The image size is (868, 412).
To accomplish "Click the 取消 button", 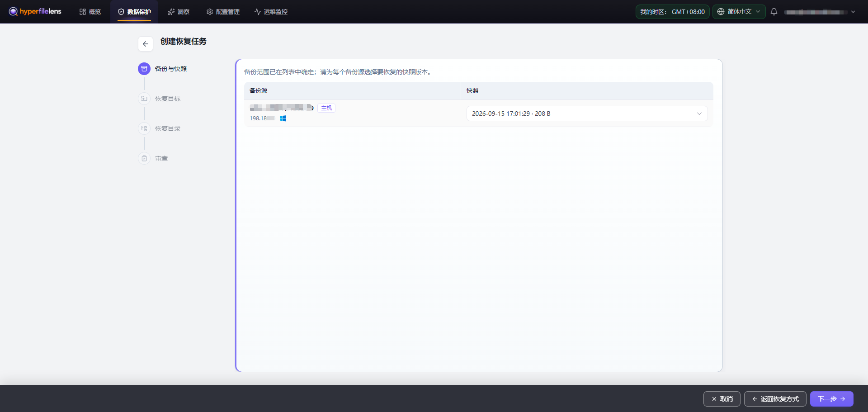I will [722, 399].
